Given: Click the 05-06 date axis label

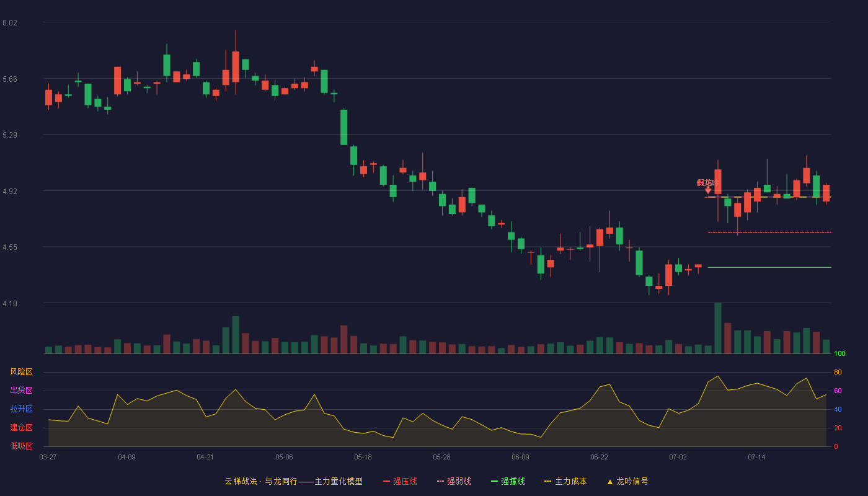Looking at the screenshot, I should [x=284, y=457].
